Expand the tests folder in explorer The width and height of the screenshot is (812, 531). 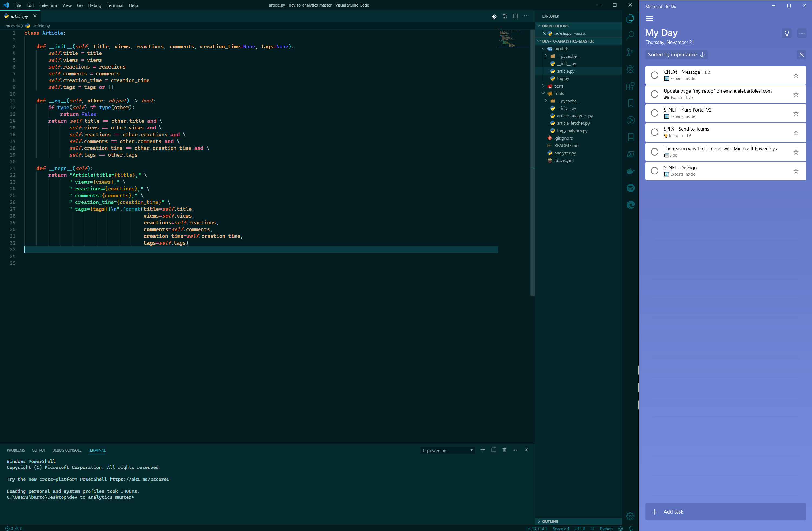pyautogui.click(x=558, y=86)
